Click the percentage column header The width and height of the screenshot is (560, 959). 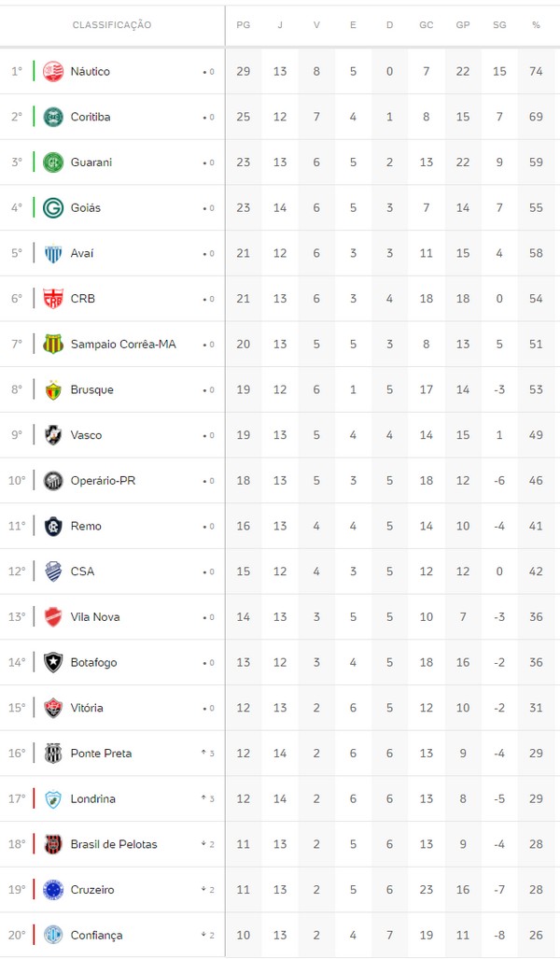pyautogui.click(x=536, y=25)
